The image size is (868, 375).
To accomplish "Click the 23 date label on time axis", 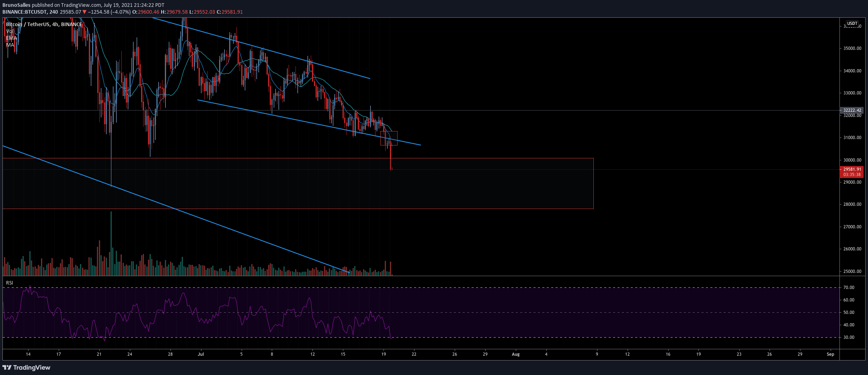I will tap(739, 354).
